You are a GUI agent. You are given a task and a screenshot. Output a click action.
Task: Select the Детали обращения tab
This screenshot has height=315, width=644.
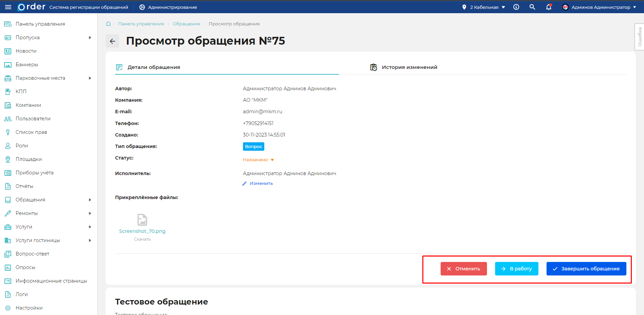[x=154, y=67]
